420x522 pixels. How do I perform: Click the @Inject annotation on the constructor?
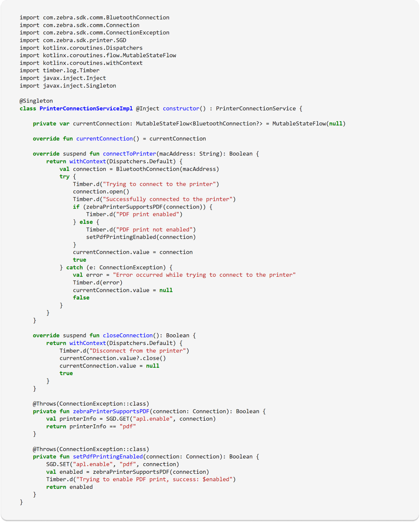[x=148, y=108]
